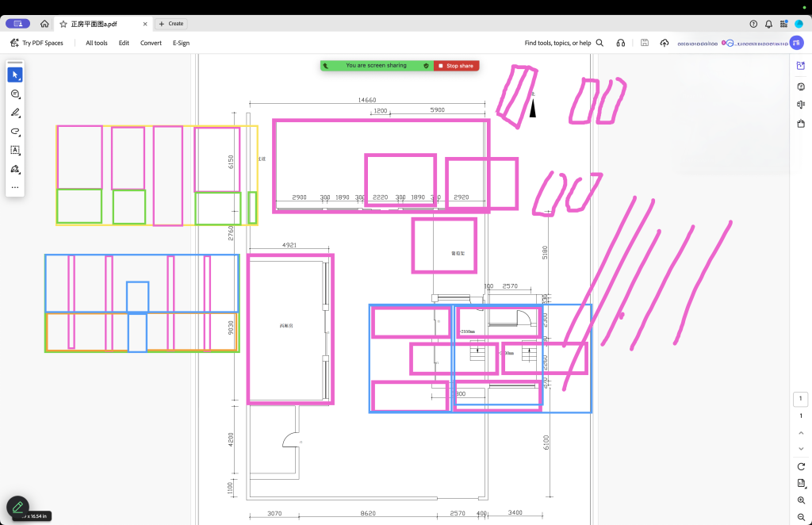Open page display options dropdown
The image size is (812, 525).
[801, 483]
